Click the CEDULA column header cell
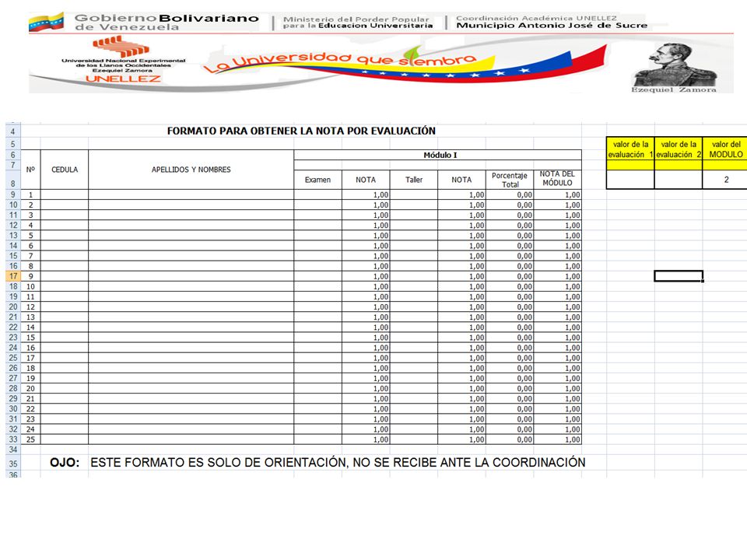This screenshot has width=747, height=560. click(x=65, y=170)
